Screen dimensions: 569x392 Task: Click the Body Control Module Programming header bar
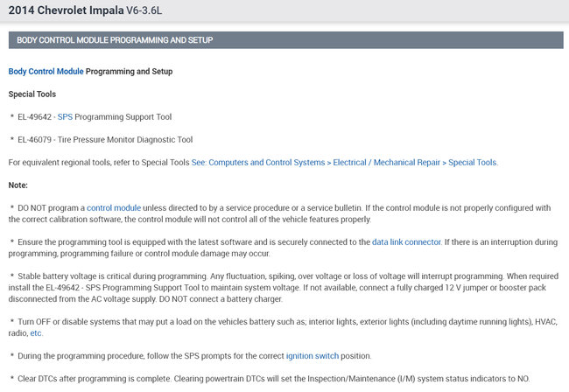[x=284, y=40]
